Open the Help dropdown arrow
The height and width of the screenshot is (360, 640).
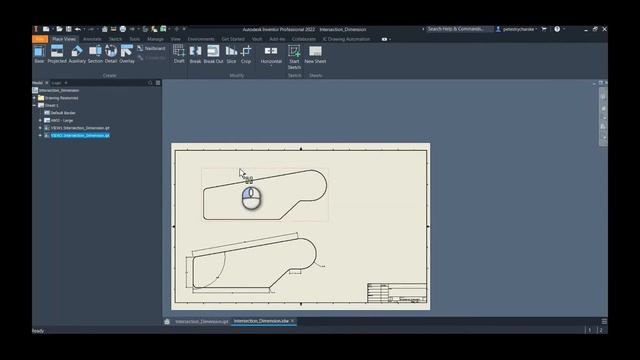[564, 29]
